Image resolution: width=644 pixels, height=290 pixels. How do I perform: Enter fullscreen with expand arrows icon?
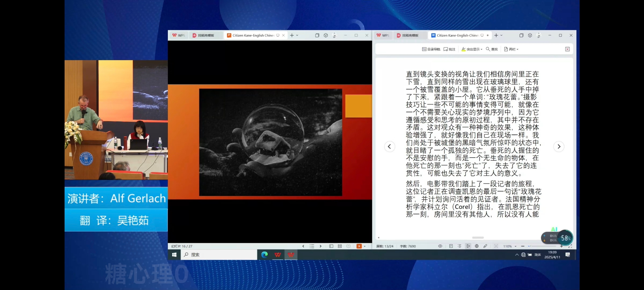point(570,246)
